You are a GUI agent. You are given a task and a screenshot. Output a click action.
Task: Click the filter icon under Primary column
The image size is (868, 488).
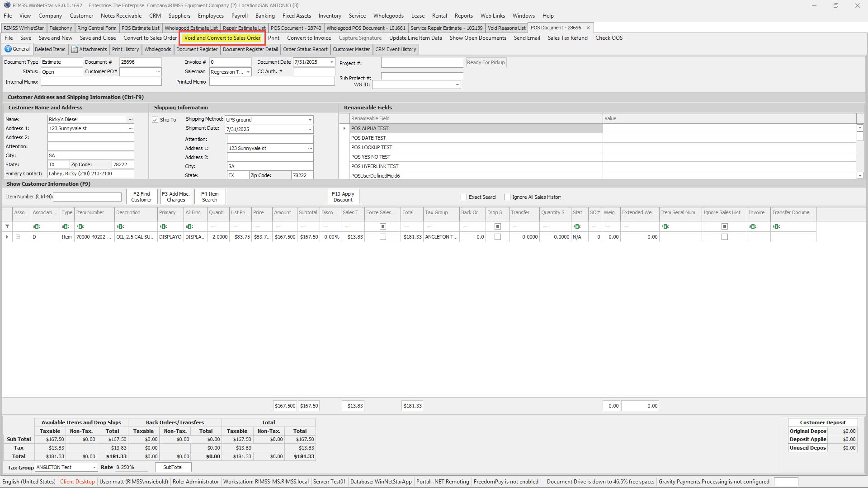click(x=163, y=226)
